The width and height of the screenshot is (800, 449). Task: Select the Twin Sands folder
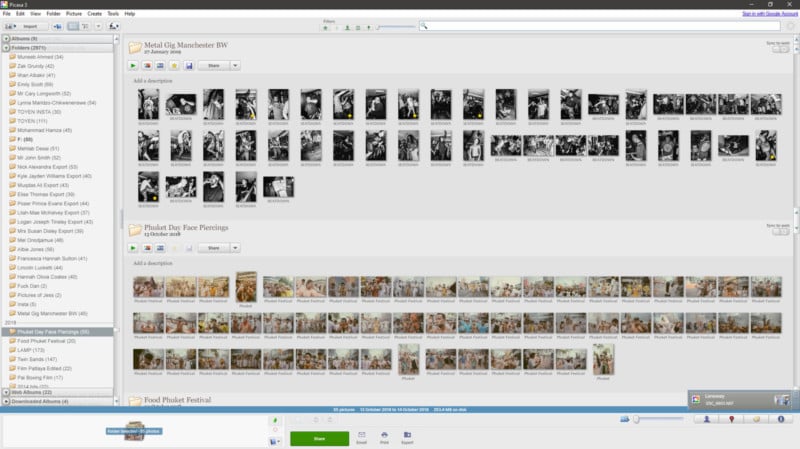click(37, 359)
